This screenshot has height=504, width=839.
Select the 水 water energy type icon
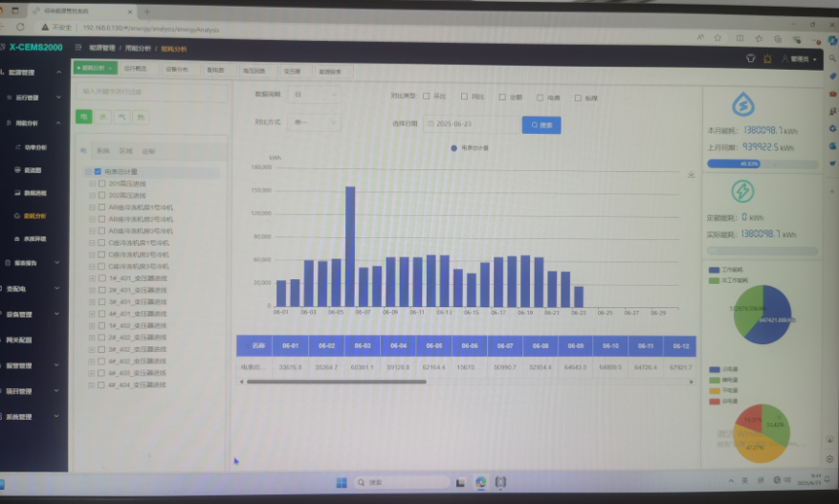pyautogui.click(x=102, y=116)
